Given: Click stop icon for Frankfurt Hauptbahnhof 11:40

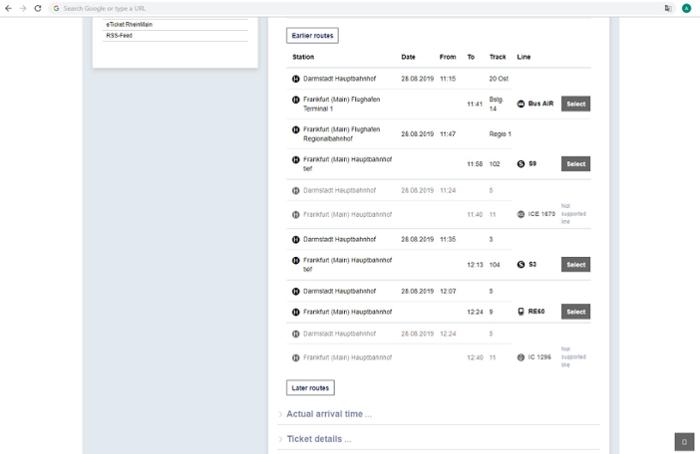Looking at the screenshot, I should pyautogui.click(x=296, y=215).
